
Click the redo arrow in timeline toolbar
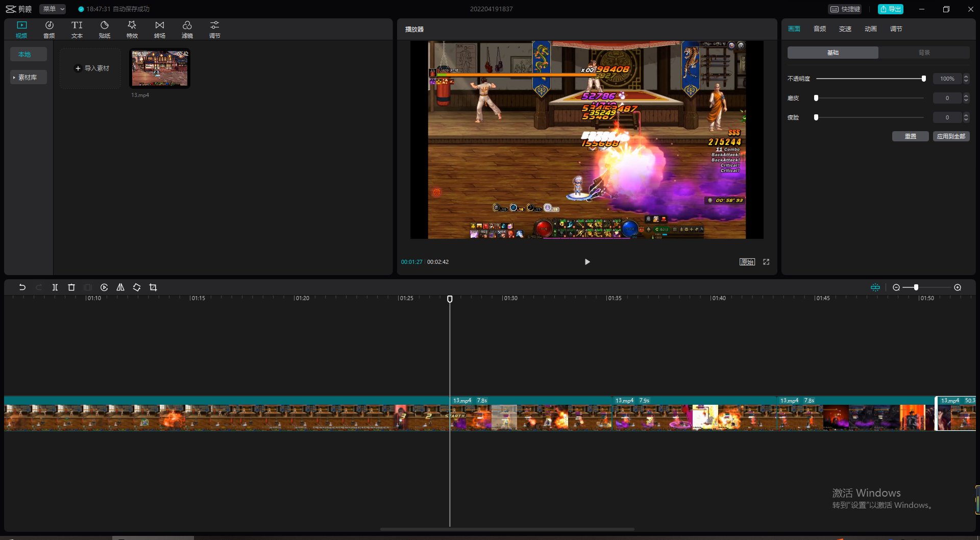tap(38, 287)
